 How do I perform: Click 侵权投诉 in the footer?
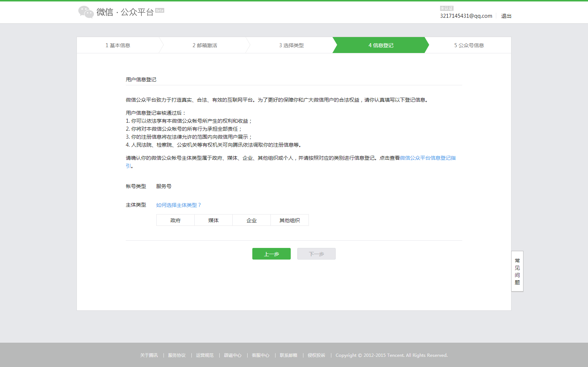coord(316,355)
